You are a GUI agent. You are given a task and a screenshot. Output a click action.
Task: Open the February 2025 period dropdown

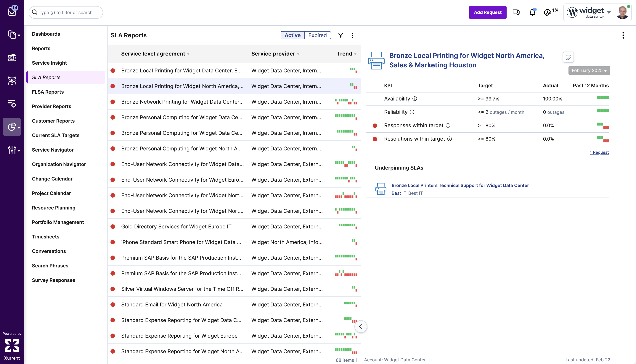pyautogui.click(x=589, y=71)
